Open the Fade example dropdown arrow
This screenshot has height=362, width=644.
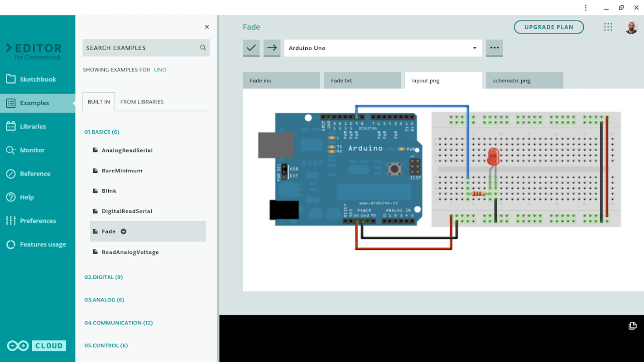(x=123, y=232)
